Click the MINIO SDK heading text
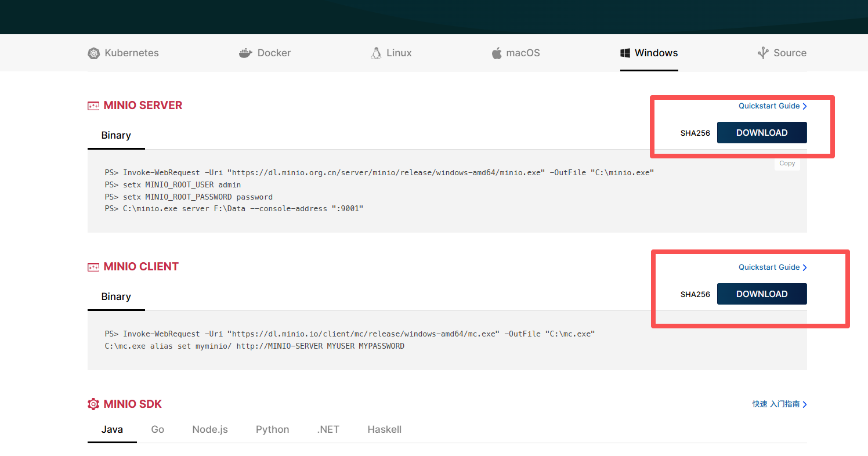This screenshot has width=868, height=456. click(x=133, y=404)
